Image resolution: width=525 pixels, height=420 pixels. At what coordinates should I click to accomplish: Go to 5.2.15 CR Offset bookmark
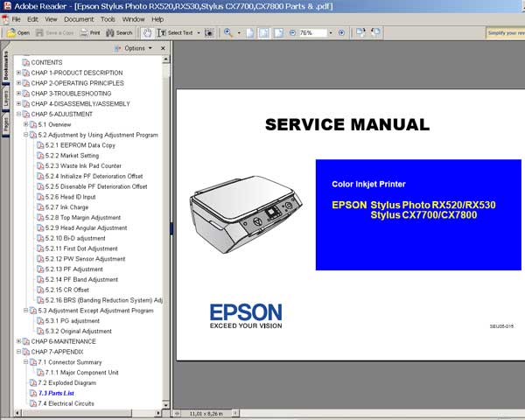[67, 290]
